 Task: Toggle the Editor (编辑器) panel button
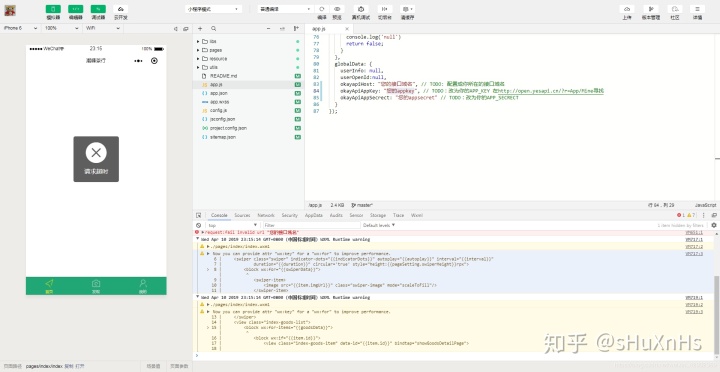tap(76, 9)
